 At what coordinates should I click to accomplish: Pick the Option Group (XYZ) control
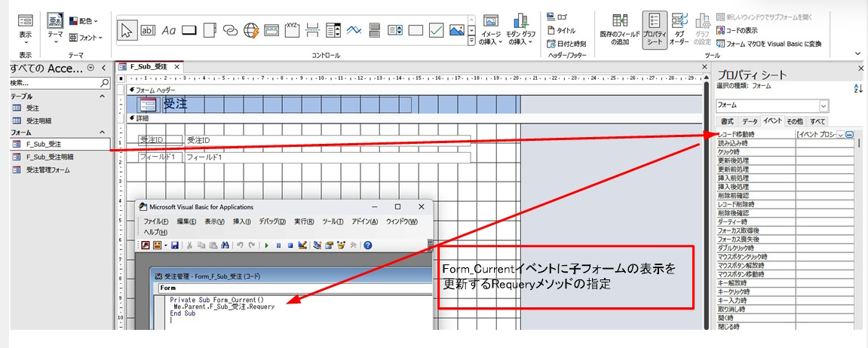coord(293,30)
